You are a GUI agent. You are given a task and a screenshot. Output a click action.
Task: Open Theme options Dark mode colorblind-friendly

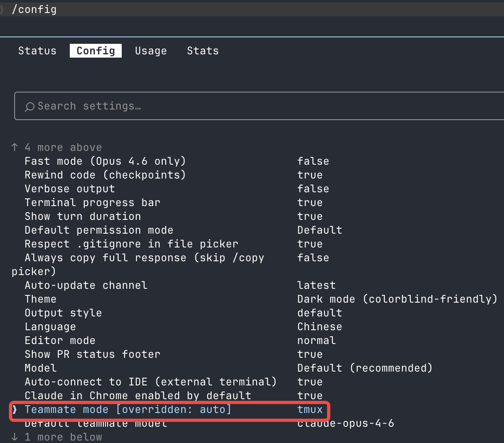tap(397, 299)
